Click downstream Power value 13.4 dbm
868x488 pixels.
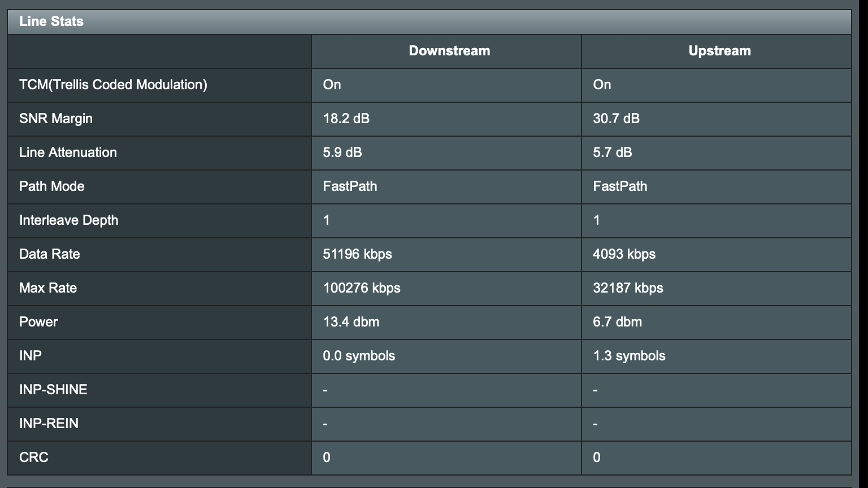[x=351, y=322]
